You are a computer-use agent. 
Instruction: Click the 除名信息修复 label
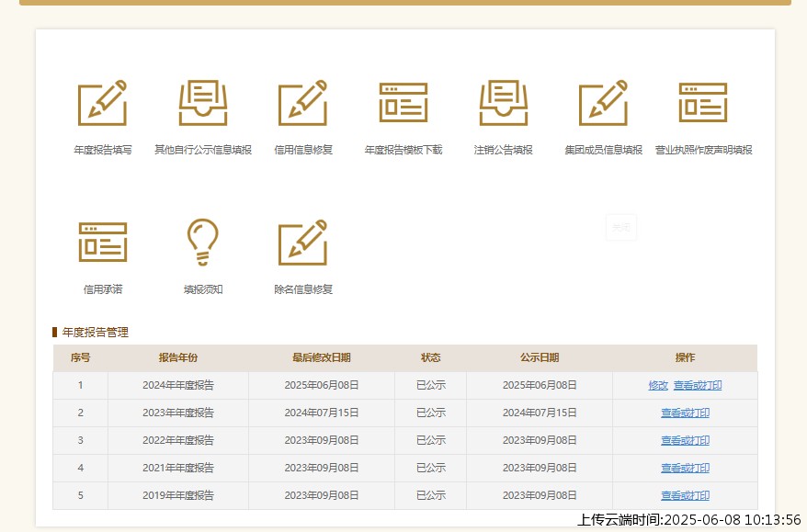pos(303,289)
